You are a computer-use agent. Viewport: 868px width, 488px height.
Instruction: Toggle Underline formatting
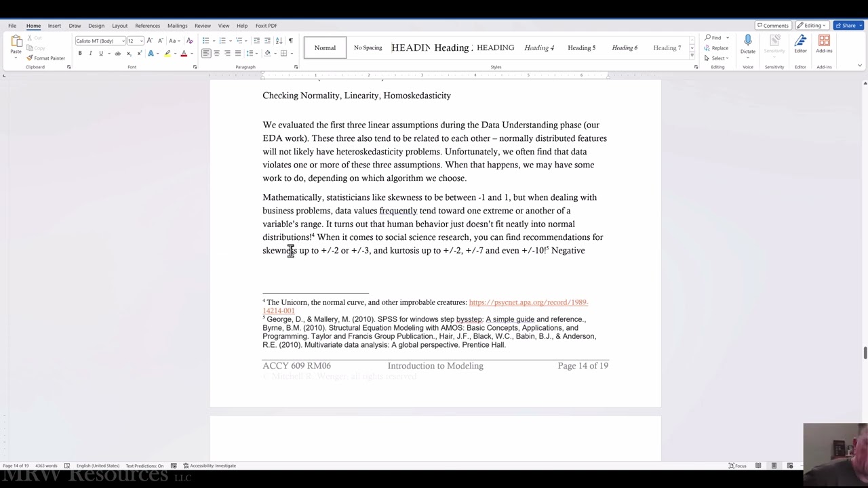pyautogui.click(x=100, y=54)
